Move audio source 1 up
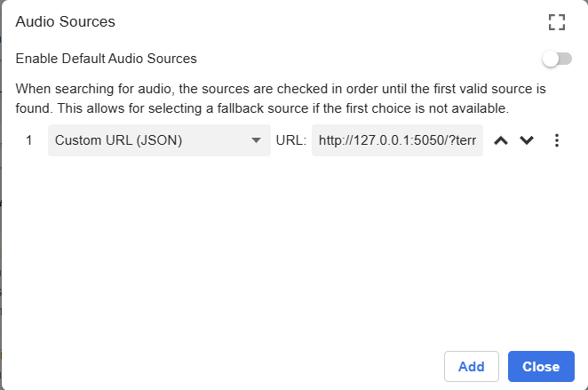The height and width of the screenshot is (390, 588). [501, 140]
